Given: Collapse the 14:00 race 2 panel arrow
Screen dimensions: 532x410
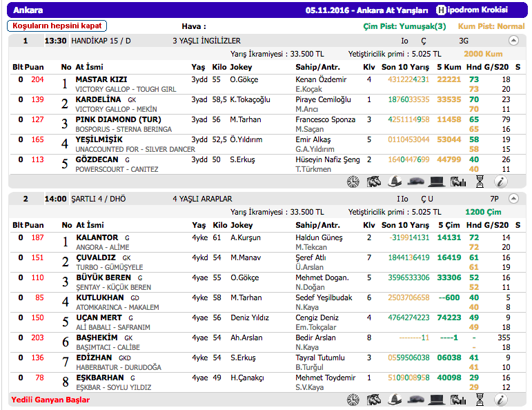Looking at the screenshot, I should [513, 199].
